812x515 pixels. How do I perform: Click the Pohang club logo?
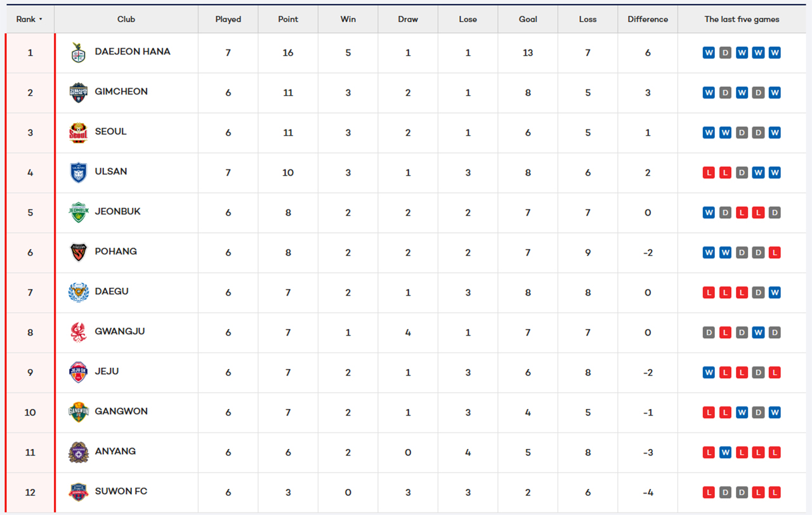point(78,252)
